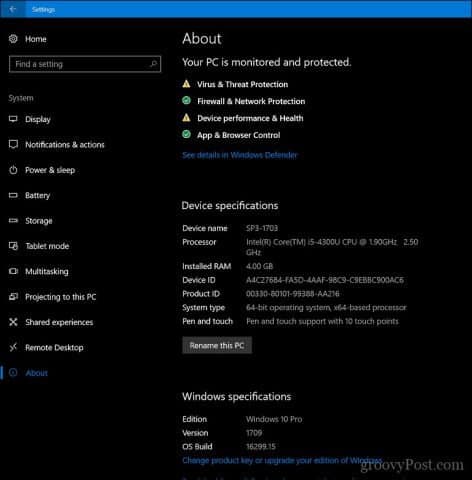Open the Home settings page
This screenshot has height=480, width=472.
[36, 39]
